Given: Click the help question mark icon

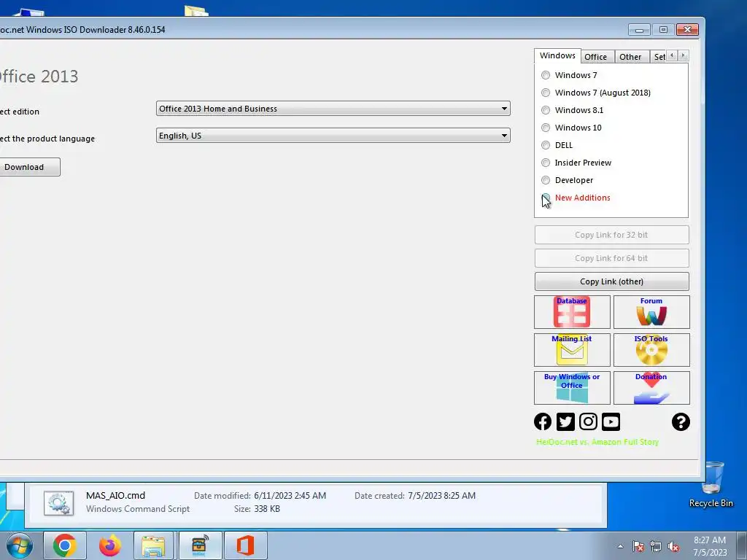Looking at the screenshot, I should click(681, 421).
